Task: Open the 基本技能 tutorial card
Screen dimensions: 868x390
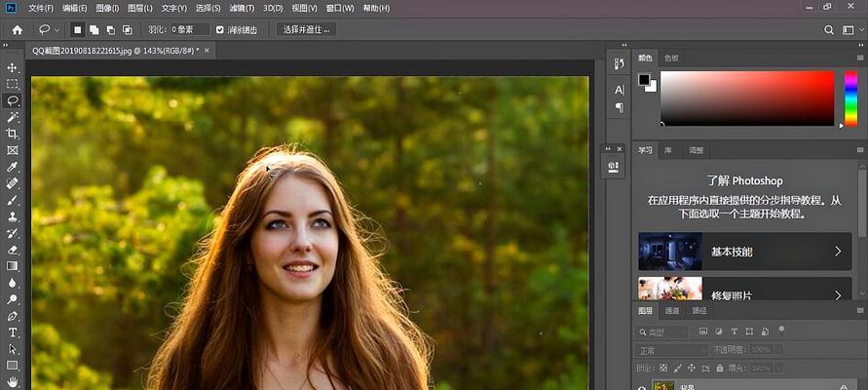Action: [x=744, y=252]
